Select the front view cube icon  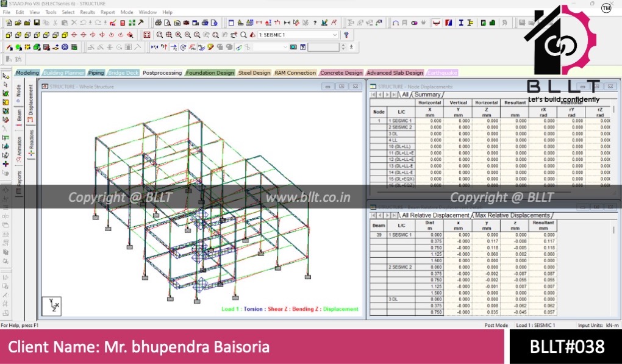coord(9,35)
